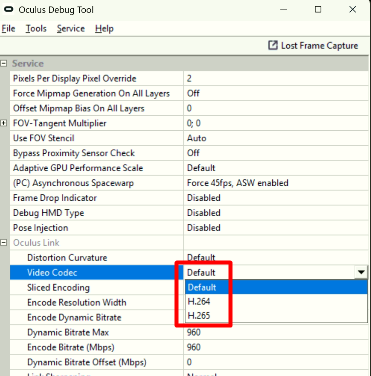Choose H.264 in the codec list
The image size is (371, 376).
[276, 302]
